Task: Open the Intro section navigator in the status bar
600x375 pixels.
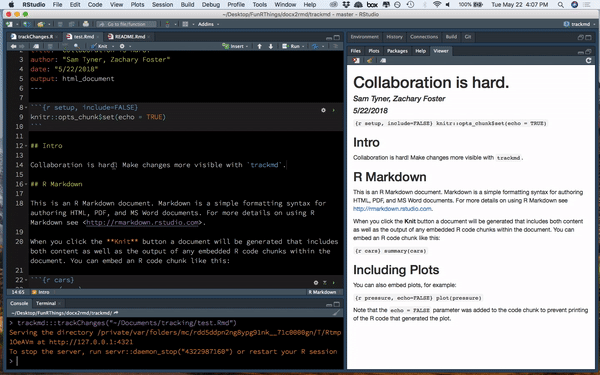Action: click(41, 292)
